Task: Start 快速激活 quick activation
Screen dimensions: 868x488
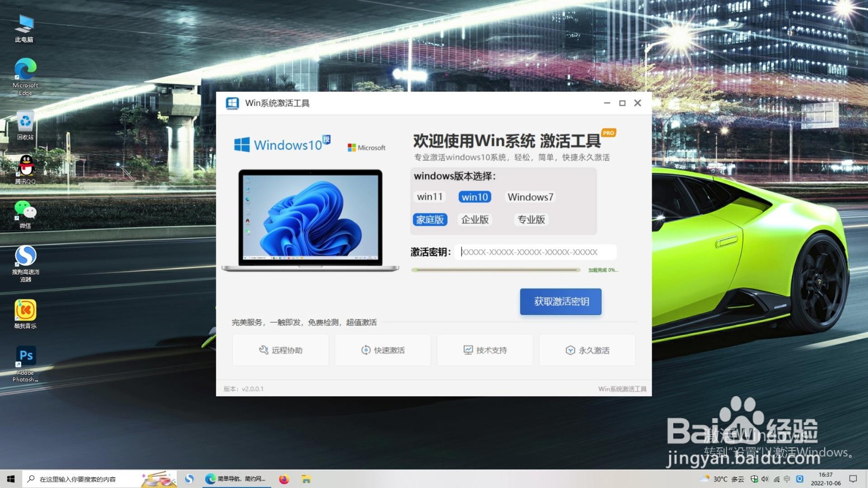Action: click(383, 350)
